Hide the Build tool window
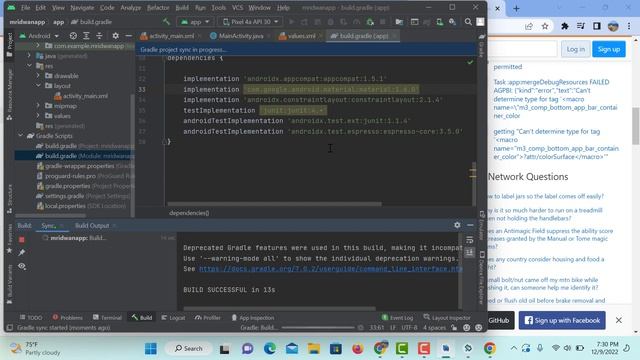This screenshot has height=360, width=640. pos(470,225)
